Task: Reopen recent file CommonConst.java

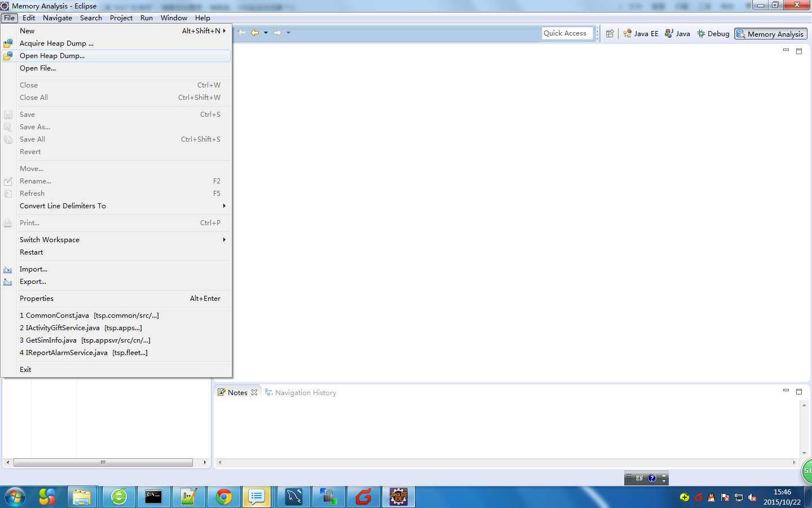Action: pos(116,316)
